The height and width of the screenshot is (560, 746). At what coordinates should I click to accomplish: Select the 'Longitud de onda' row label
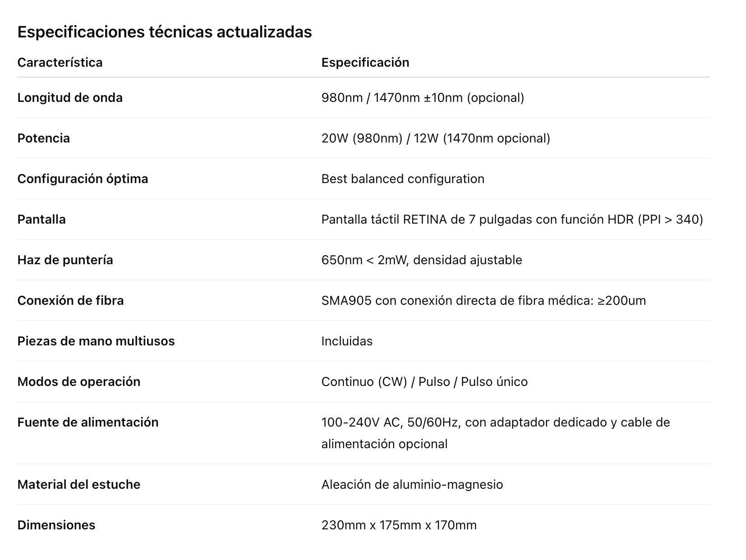pyautogui.click(x=70, y=97)
